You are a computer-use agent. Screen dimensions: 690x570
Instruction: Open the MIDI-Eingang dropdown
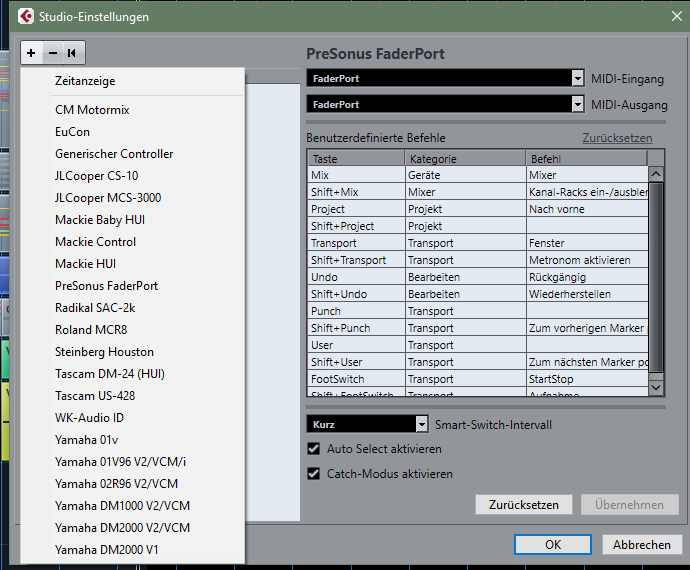pyautogui.click(x=577, y=78)
